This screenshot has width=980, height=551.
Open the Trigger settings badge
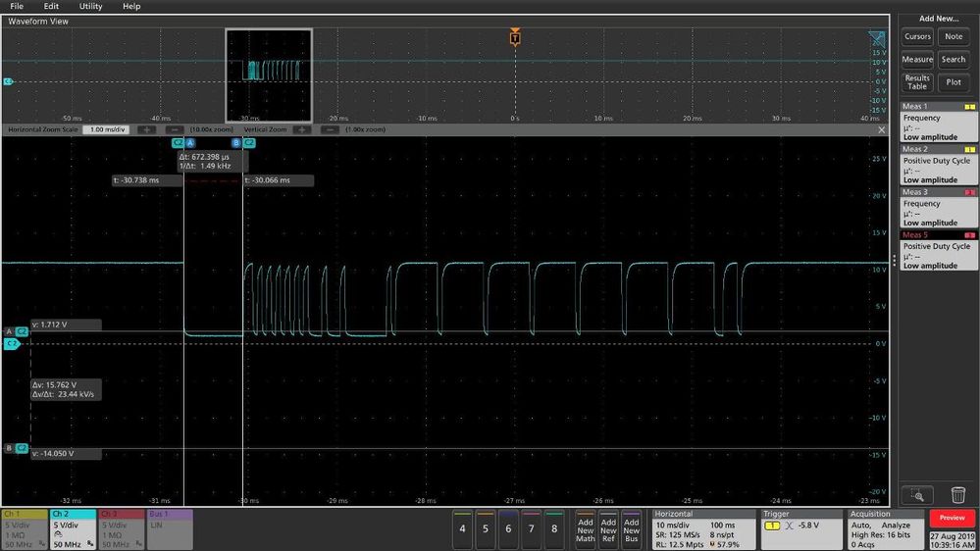[799, 529]
